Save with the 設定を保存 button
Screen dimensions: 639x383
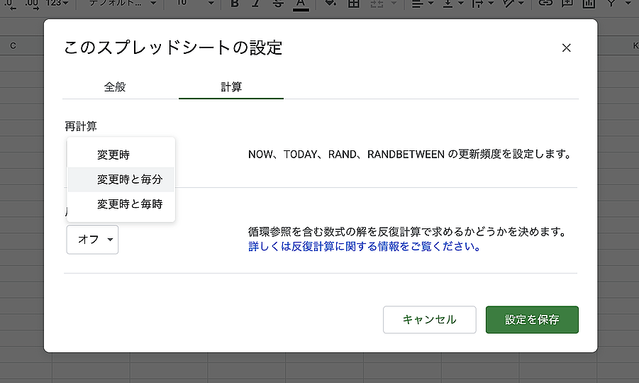(532, 319)
